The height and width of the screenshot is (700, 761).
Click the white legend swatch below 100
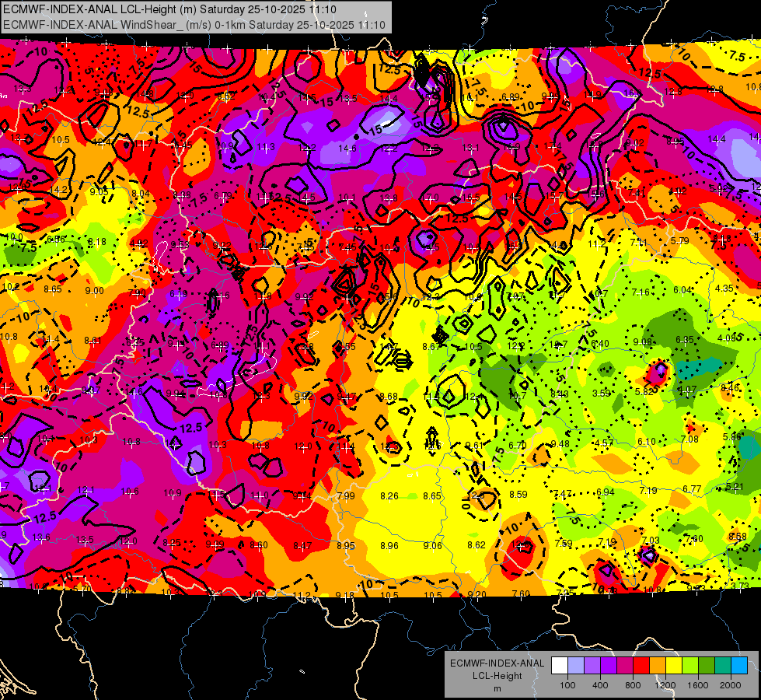coord(559,666)
